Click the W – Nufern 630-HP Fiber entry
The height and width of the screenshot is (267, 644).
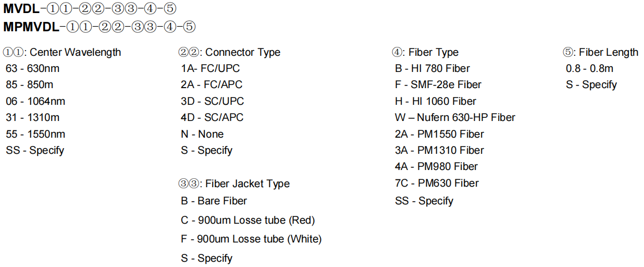click(455, 117)
